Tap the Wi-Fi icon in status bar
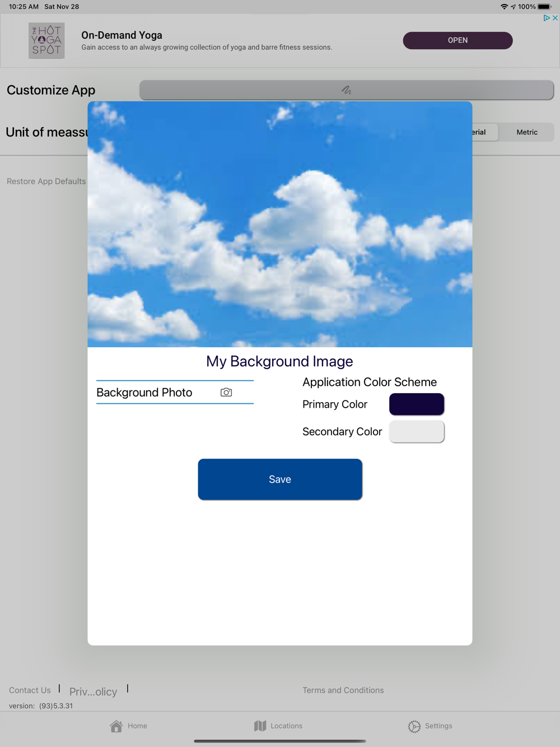 pos(504,7)
